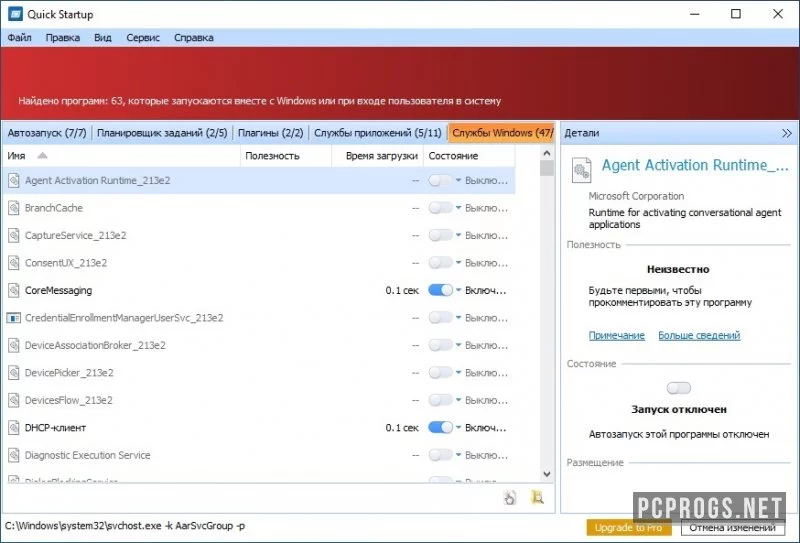
Task: Click the Отмена изменений button
Action: click(733, 528)
